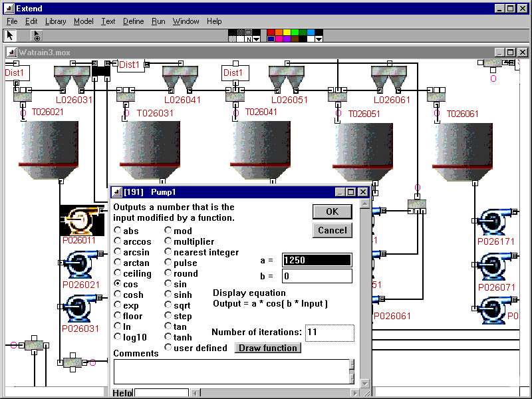Pick the brown color swatch

coord(295,39)
